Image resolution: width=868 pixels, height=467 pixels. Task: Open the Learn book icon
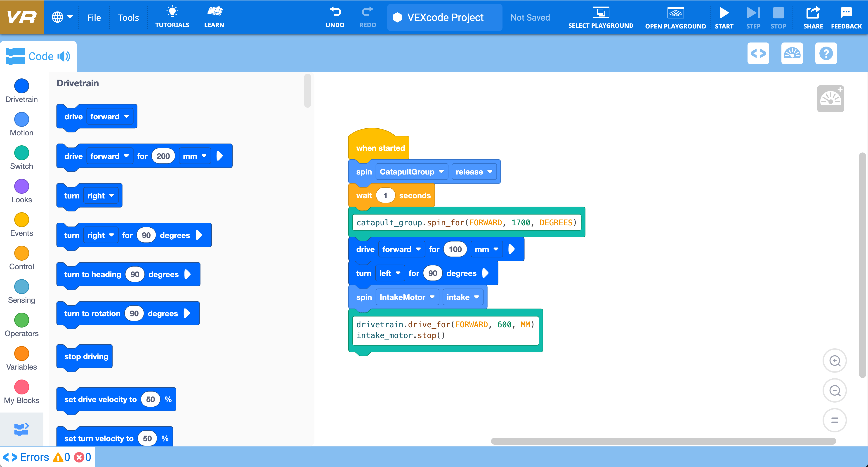pos(214,17)
